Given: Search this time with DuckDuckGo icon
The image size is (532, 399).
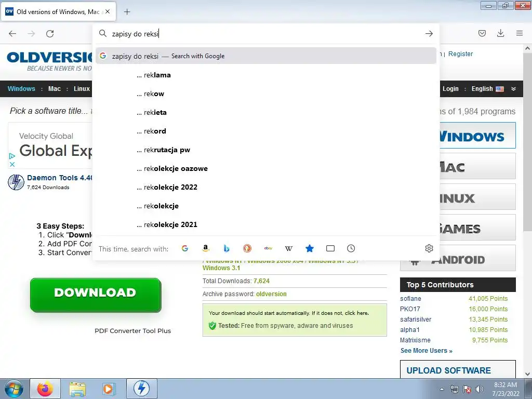Looking at the screenshot, I should 247,248.
